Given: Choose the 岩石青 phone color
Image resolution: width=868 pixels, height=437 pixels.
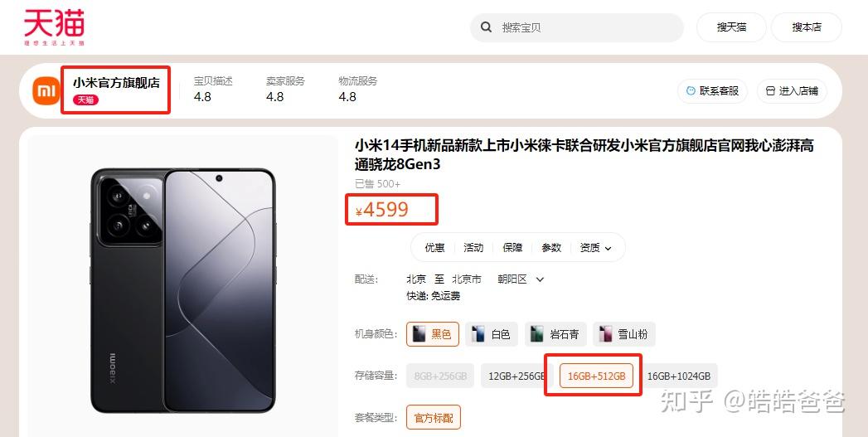Looking at the screenshot, I should pos(555,334).
